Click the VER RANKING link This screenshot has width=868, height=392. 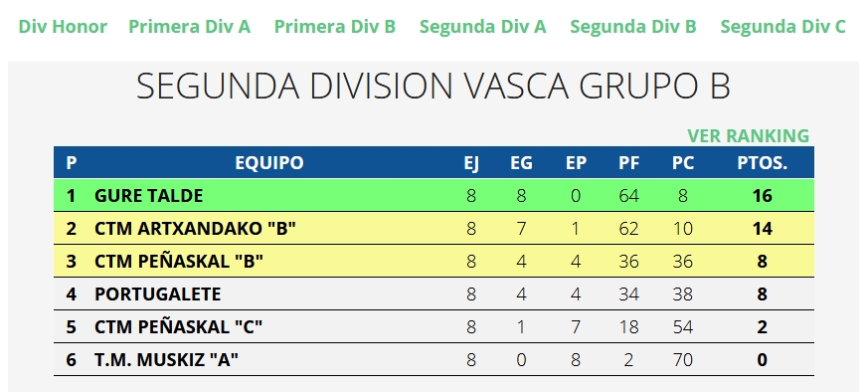pyautogui.click(x=748, y=135)
